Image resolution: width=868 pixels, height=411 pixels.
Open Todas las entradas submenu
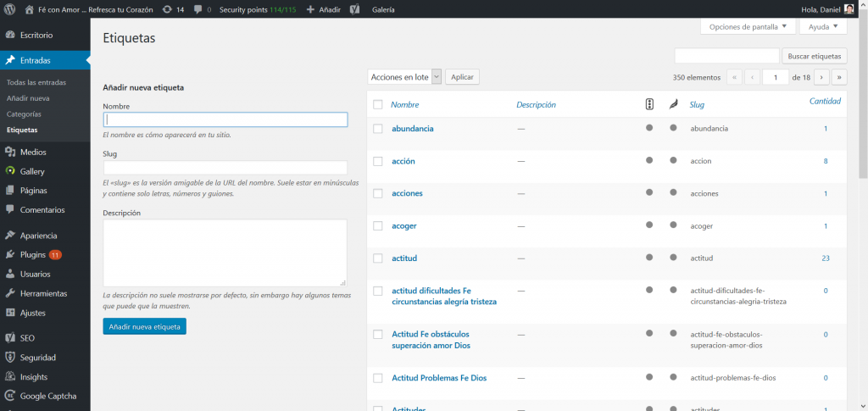coord(36,82)
